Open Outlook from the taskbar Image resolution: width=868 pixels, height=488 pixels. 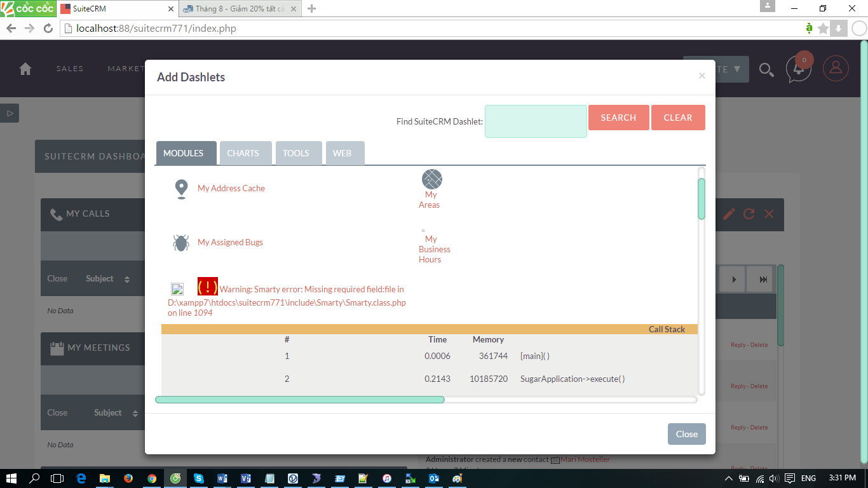pyautogui.click(x=434, y=478)
